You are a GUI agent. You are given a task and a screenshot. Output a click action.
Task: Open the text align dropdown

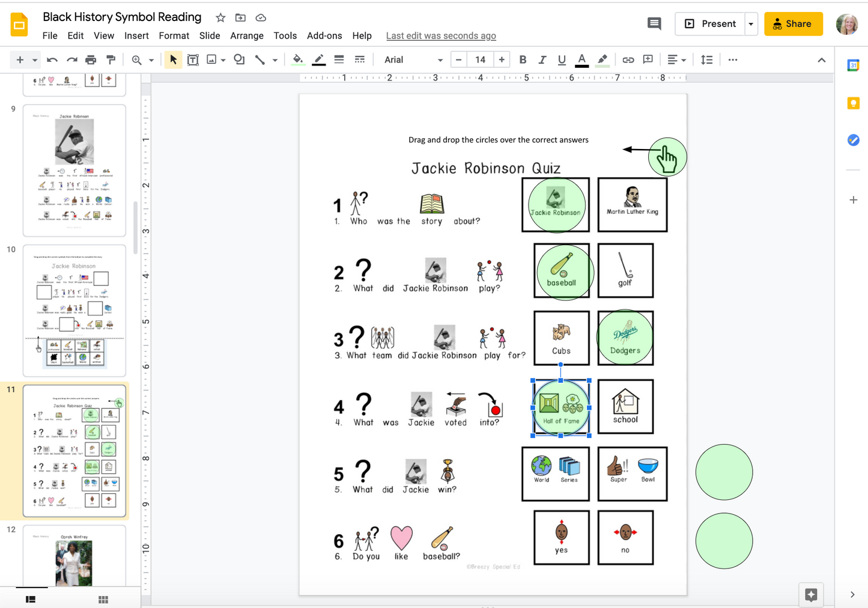676,59
